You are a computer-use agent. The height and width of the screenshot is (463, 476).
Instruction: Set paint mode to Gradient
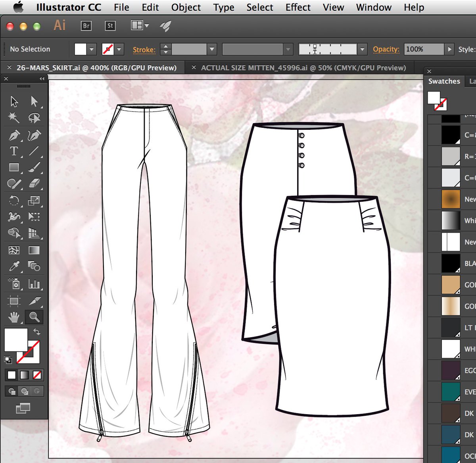click(24, 375)
